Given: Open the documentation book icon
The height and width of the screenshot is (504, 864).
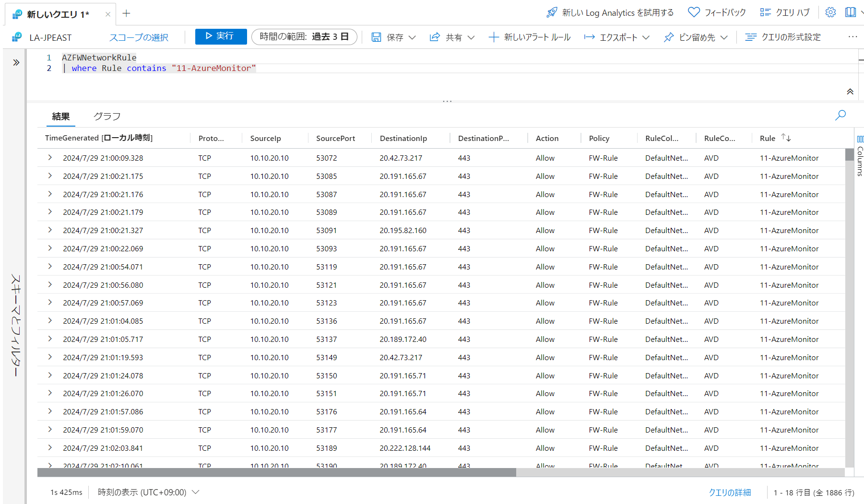Looking at the screenshot, I should 851,12.
